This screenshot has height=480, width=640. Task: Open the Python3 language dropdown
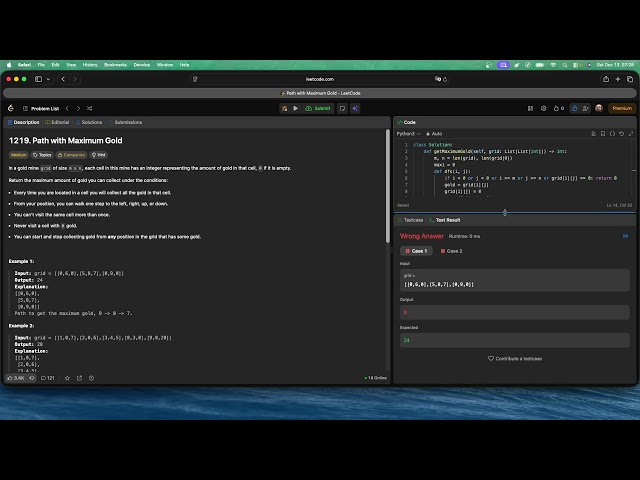(408, 133)
